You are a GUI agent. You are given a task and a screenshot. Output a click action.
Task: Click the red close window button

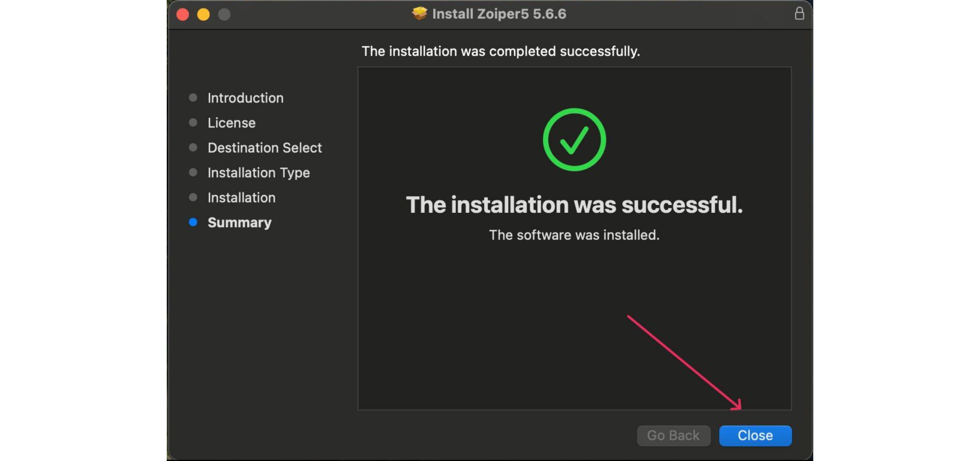click(x=183, y=14)
